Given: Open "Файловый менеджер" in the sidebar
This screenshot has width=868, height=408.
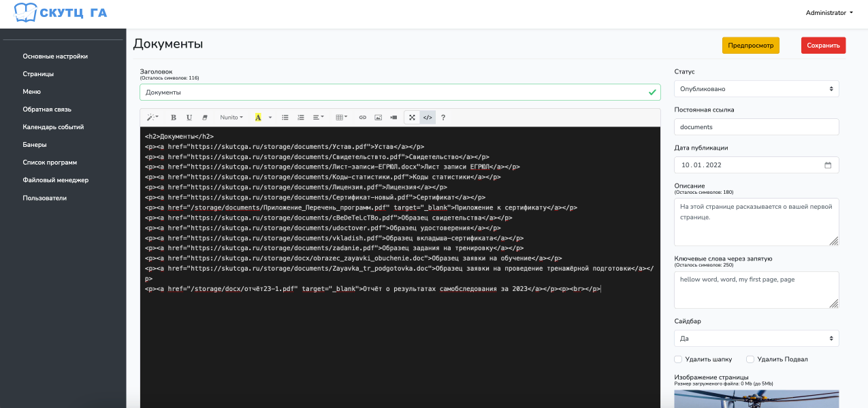Looking at the screenshot, I should [x=55, y=180].
